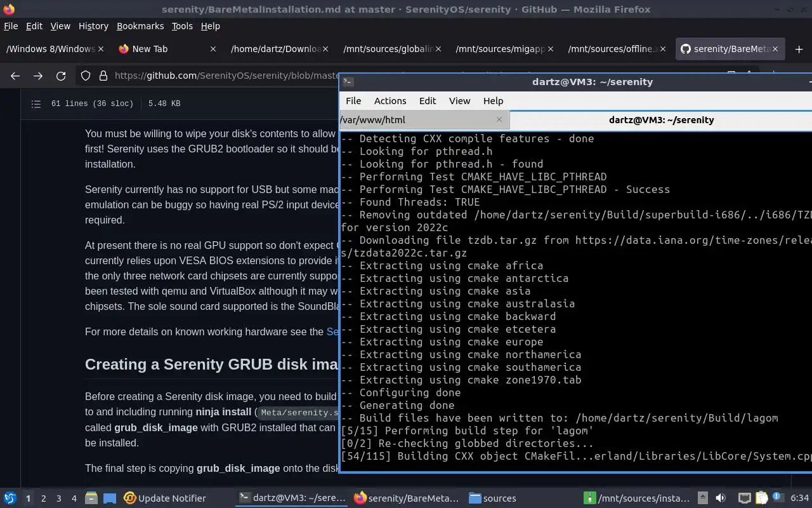Go forward in Firefox with the forward arrow
Image resolution: width=812 pixels, height=508 pixels.
coord(38,76)
